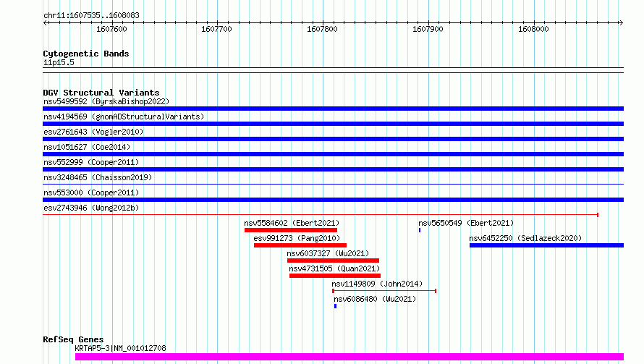Select the nsv6452250 (Sedlazeck2020) label
The image size is (644, 364).
tap(526, 238)
